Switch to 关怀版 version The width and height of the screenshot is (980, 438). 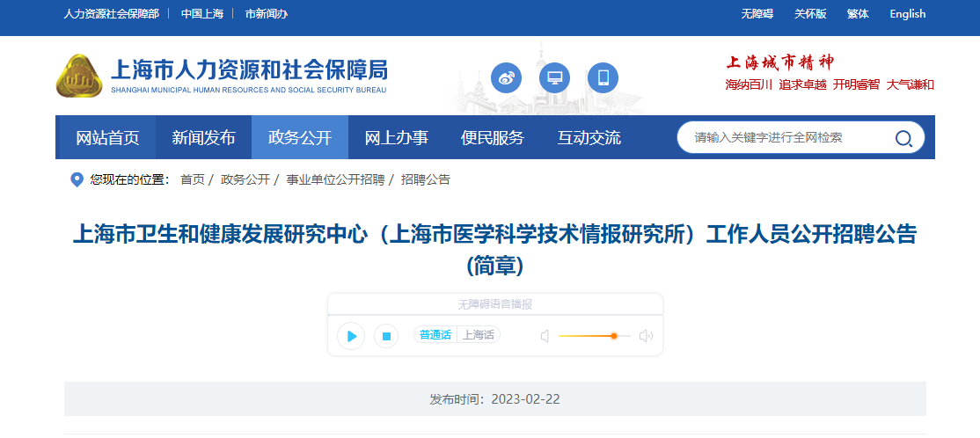(810, 14)
